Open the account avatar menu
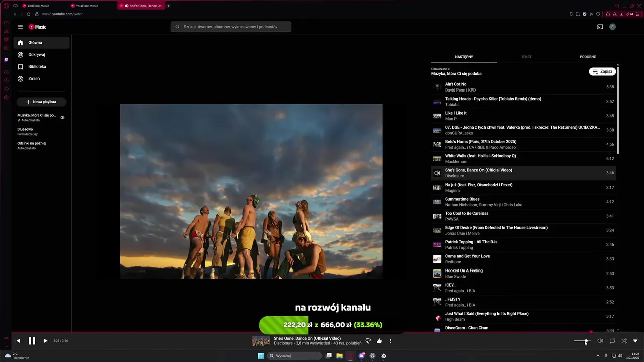 tap(612, 27)
